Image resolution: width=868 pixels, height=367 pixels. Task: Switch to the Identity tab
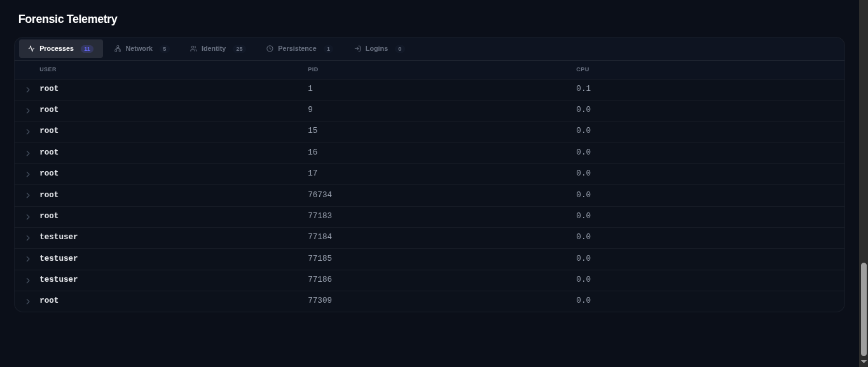[x=217, y=48]
